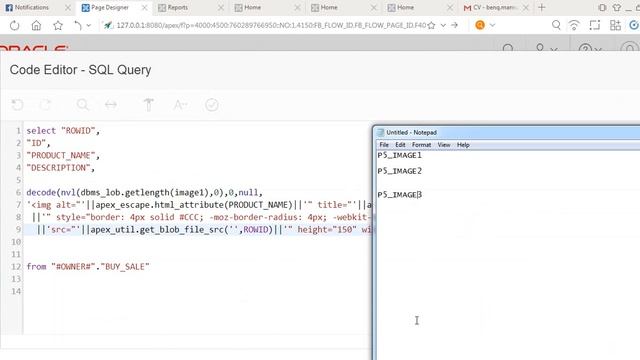640x360 pixels.
Task: Click the P5_IMAGE2 line in Notepad
Action: click(400, 171)
